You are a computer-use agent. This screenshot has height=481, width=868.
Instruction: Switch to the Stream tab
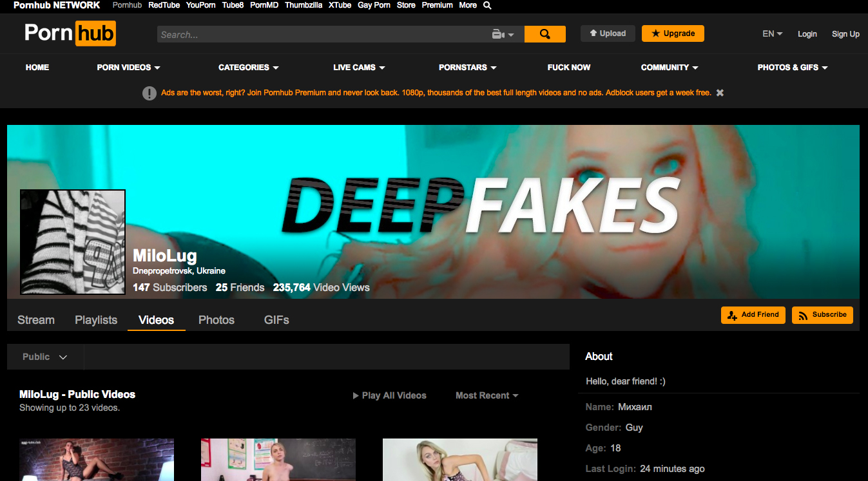(x=36, y=320)
